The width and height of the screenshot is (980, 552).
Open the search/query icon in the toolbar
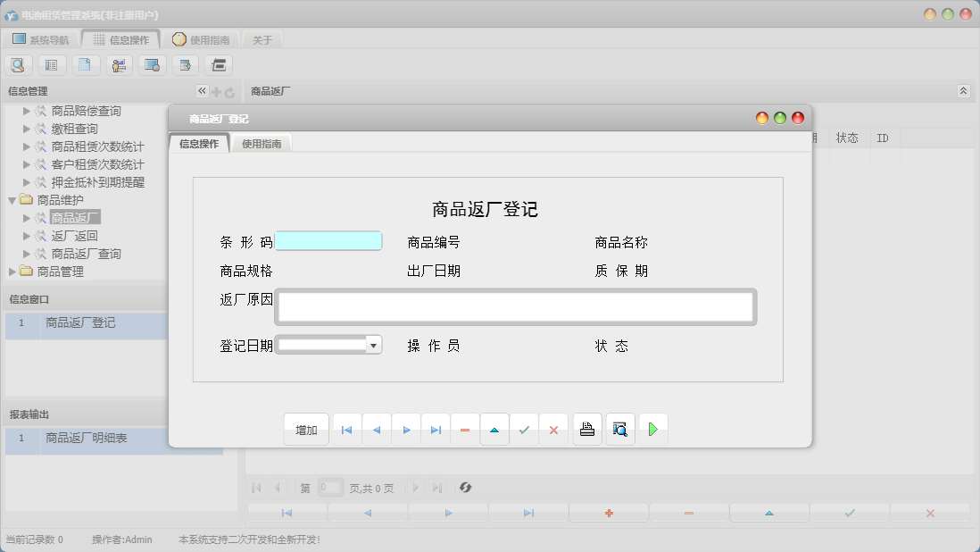point(18,64)
